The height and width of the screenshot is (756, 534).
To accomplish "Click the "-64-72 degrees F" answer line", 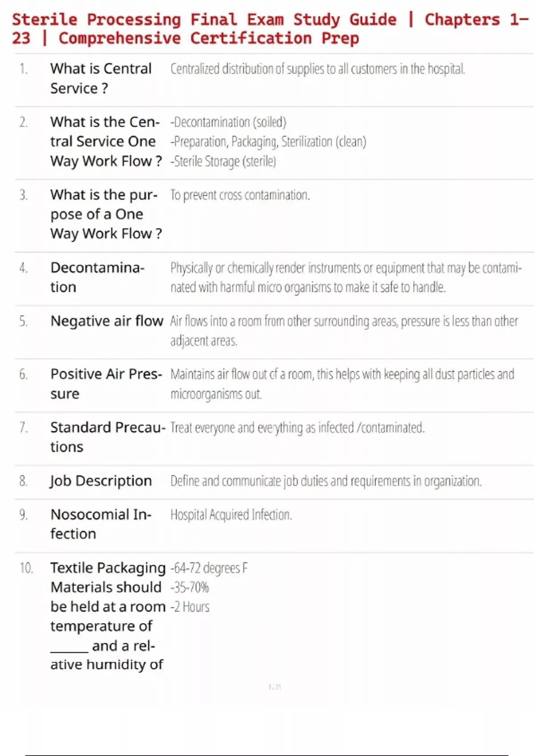I will click(209, 568).
